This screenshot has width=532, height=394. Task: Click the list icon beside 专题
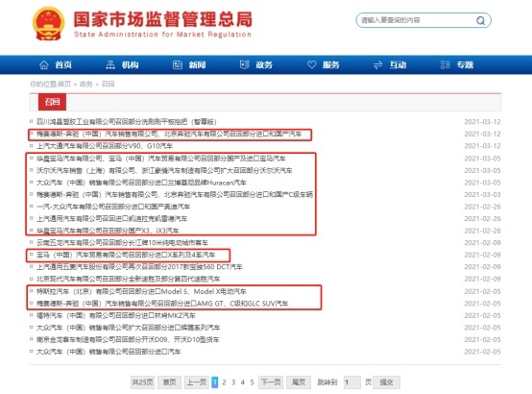tap(445, 64)
